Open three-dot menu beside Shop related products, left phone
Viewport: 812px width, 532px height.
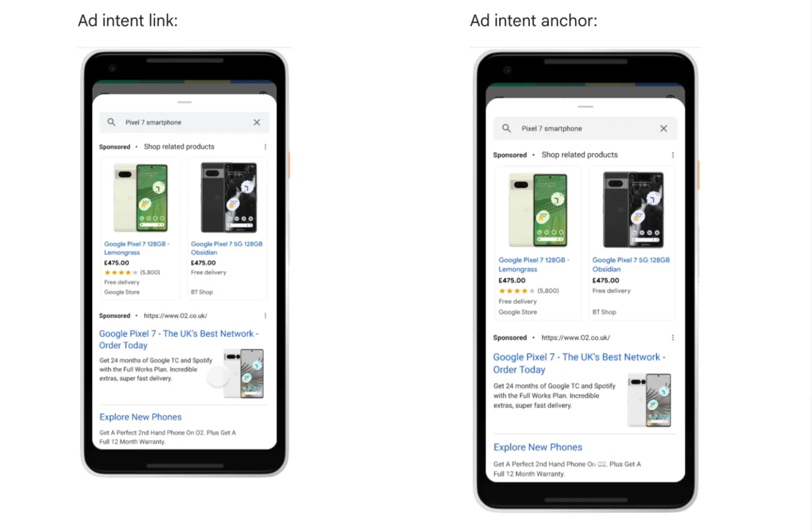(x=265, y=147)
